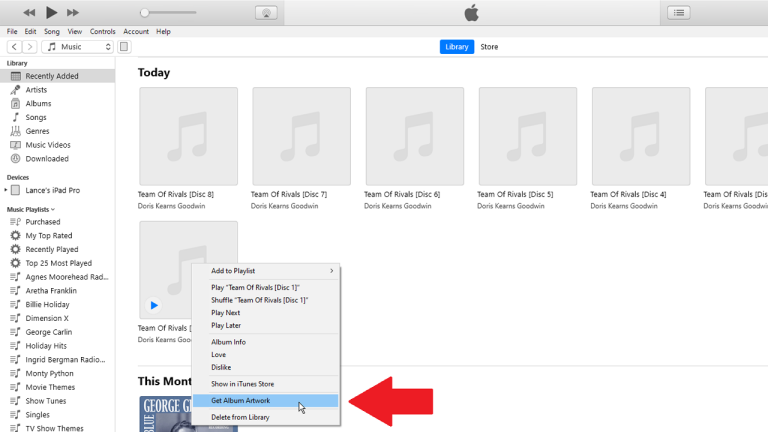This screenshot has height=432, width=768.
Task: Open the Account menu
Action: tap(136, 31)
